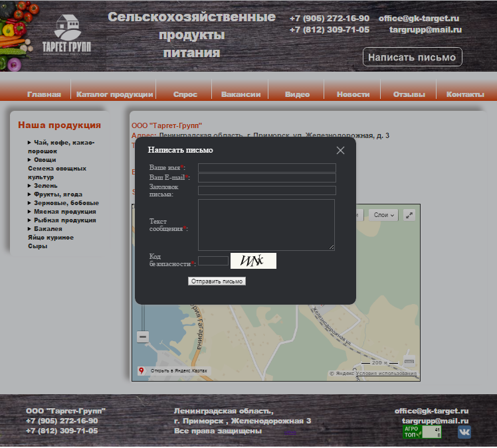Expand map to fullscreen
This screenshot has width=497, height=448.
(409, 215)
